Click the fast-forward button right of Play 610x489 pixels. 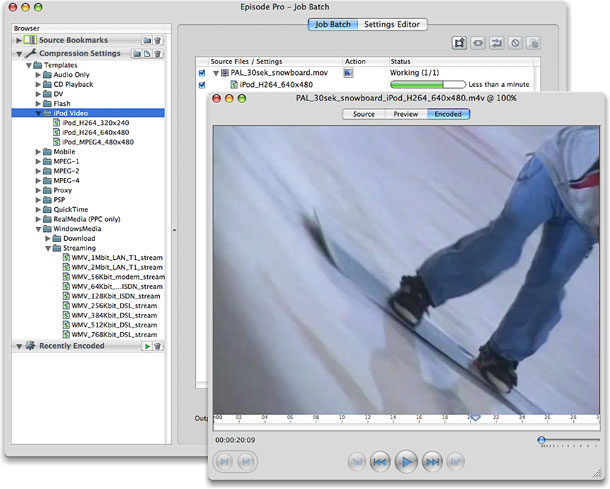(432, 461)
